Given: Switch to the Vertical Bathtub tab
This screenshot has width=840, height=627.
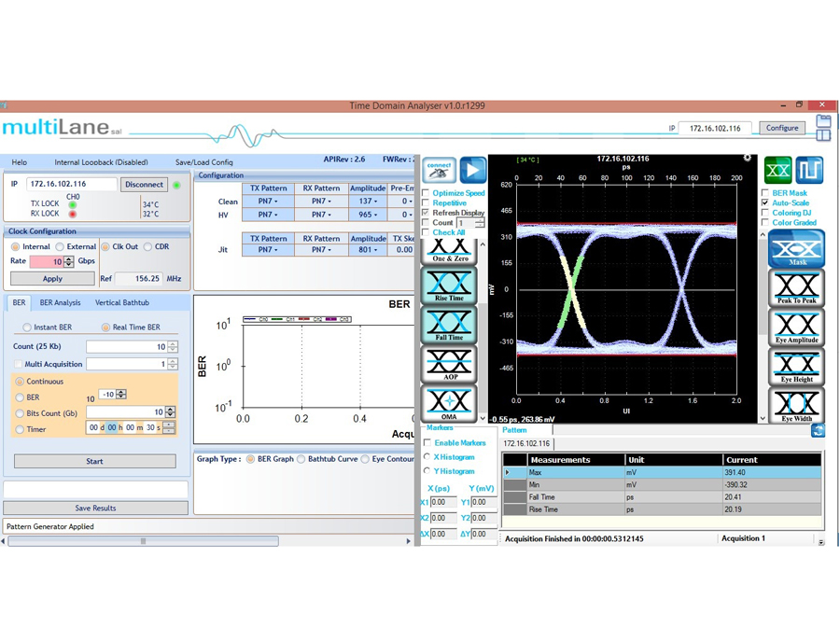Looking at the screenshot, I should 122,302.
